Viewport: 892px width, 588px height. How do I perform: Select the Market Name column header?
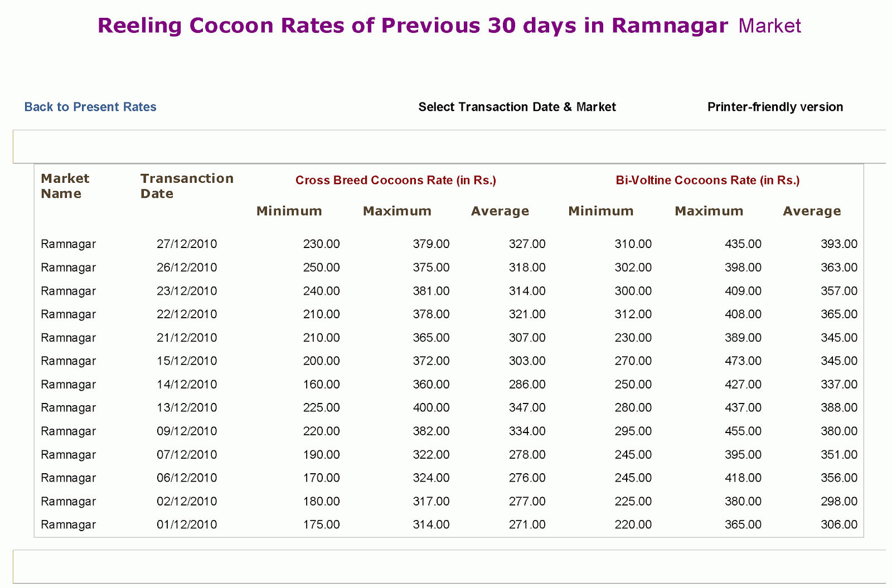[65, 186]
